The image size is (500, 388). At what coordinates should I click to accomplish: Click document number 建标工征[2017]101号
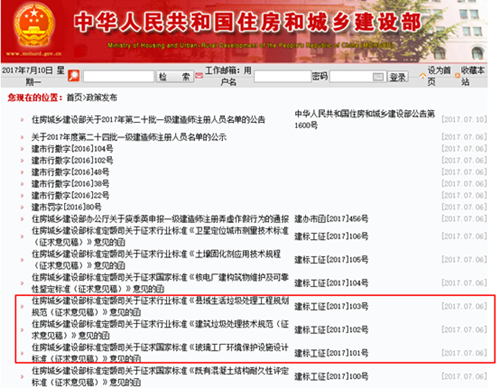[331, 353]
